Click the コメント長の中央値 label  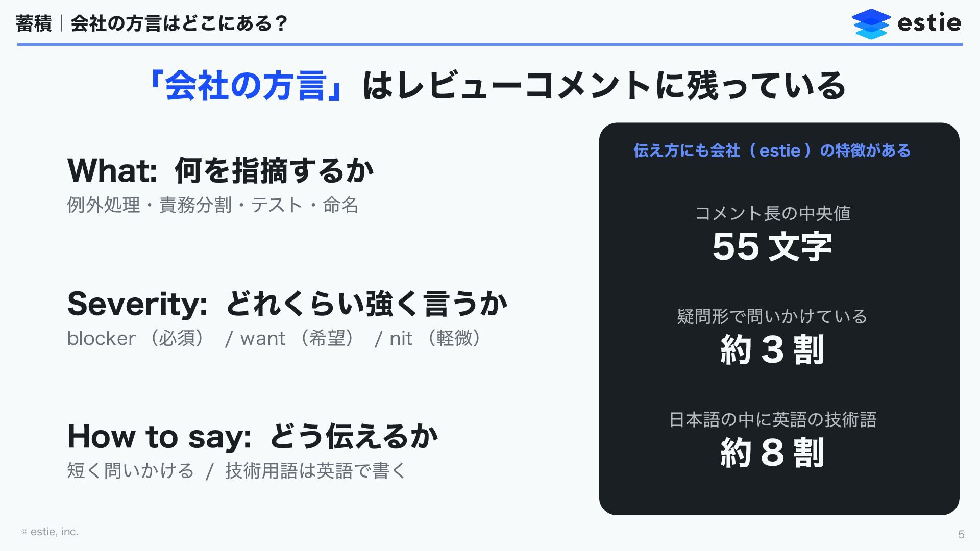point(773,213)
